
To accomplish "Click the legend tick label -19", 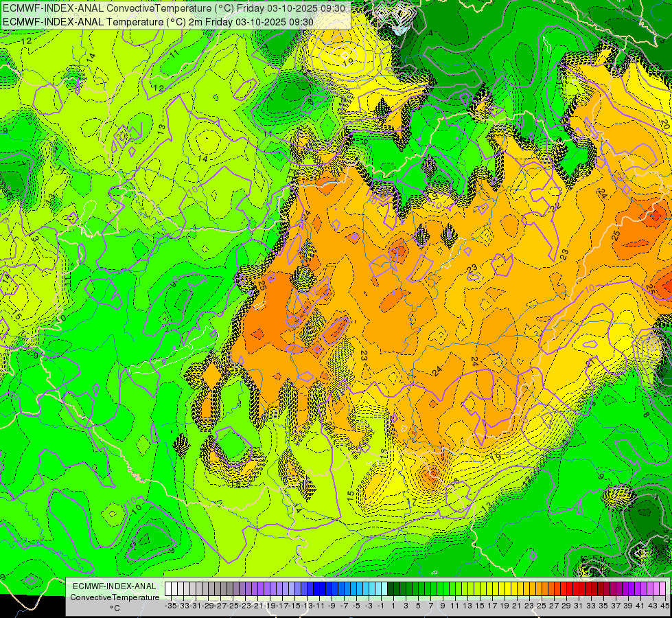I will click(270, 606).
